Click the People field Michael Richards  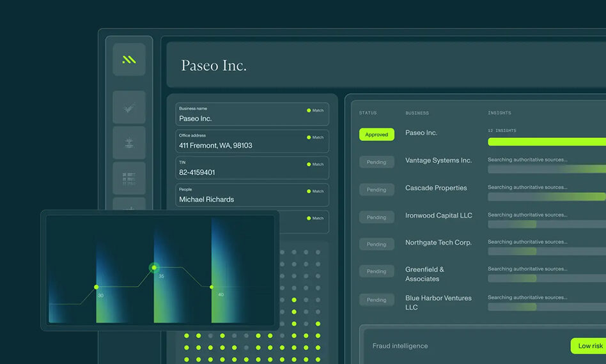click(x=252, y=195)
